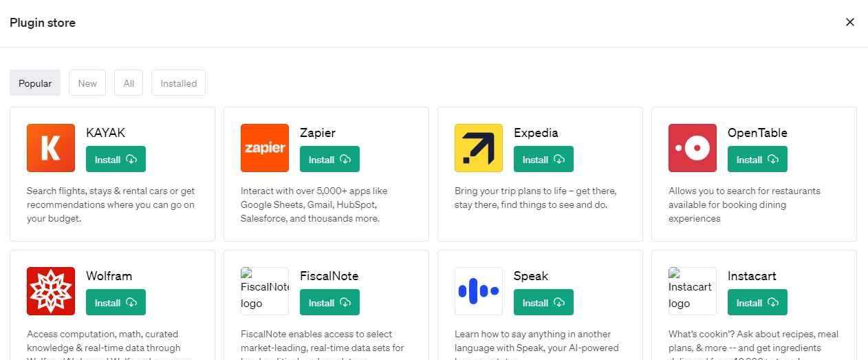Close the Plugin store dialog
Screen dimensions: 868x360
(x=850, y=22)
